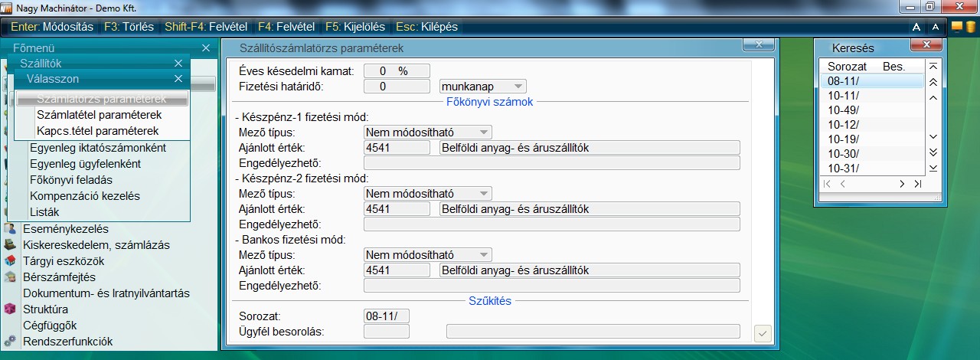Open Mező típus dropdown for Bankos fizetési mód

coord(428,254)
